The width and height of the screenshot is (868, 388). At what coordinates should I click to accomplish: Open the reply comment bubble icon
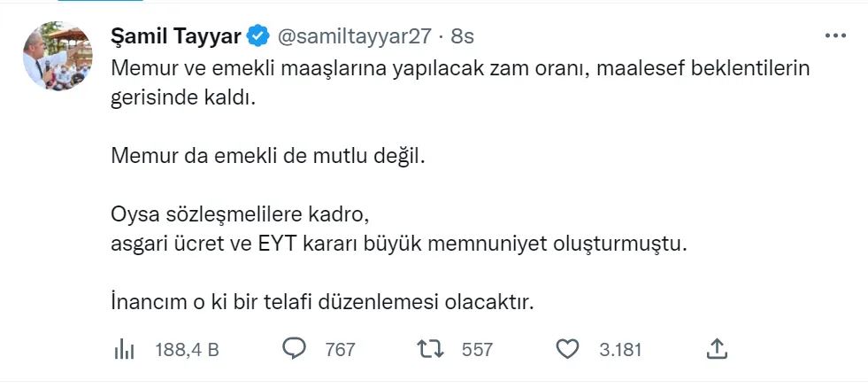point(294,349)
